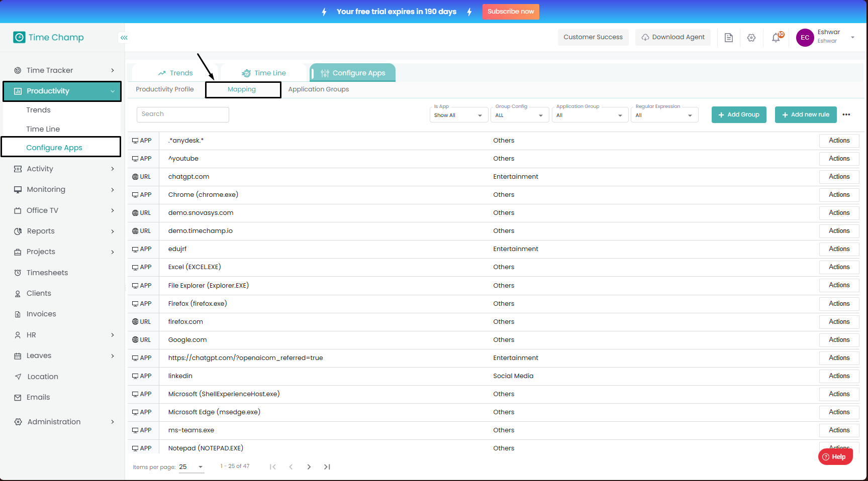Open the three-dots more options menu

846,114
